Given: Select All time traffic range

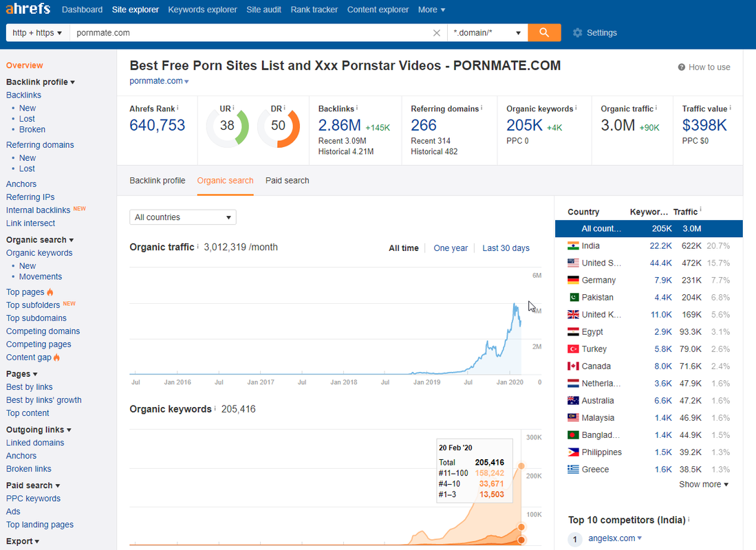Looking at the screenshot, I should [404, 248].
